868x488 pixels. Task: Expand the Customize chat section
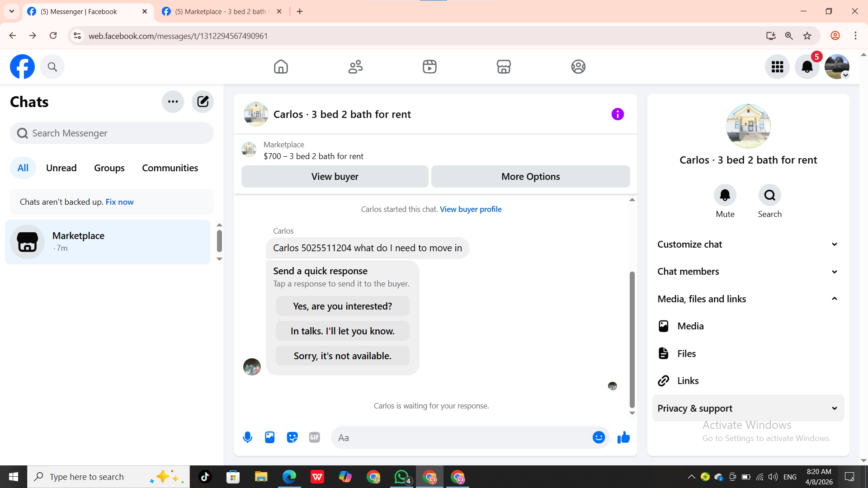pyautogui.click(x=748, y=244)
